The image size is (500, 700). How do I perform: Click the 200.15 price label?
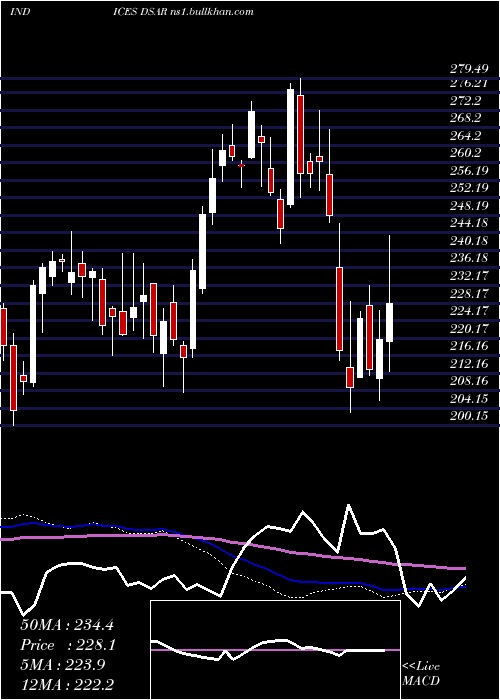click(x=469, y=417)
